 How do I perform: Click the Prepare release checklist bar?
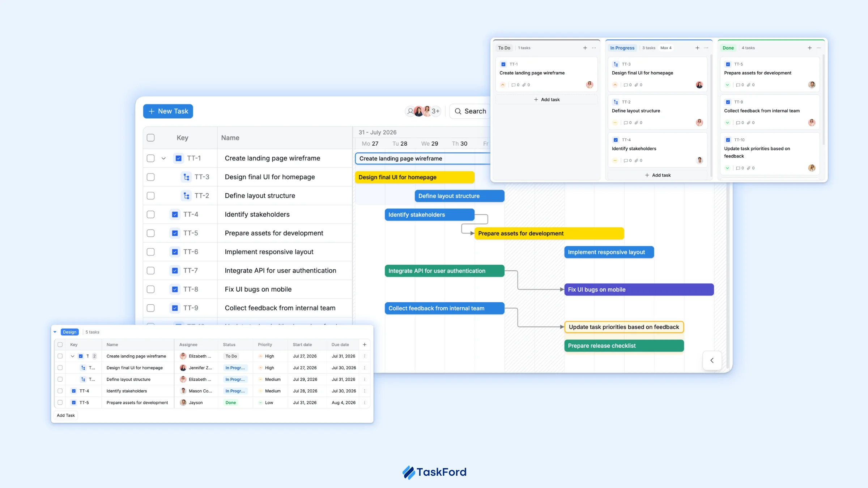624,346
